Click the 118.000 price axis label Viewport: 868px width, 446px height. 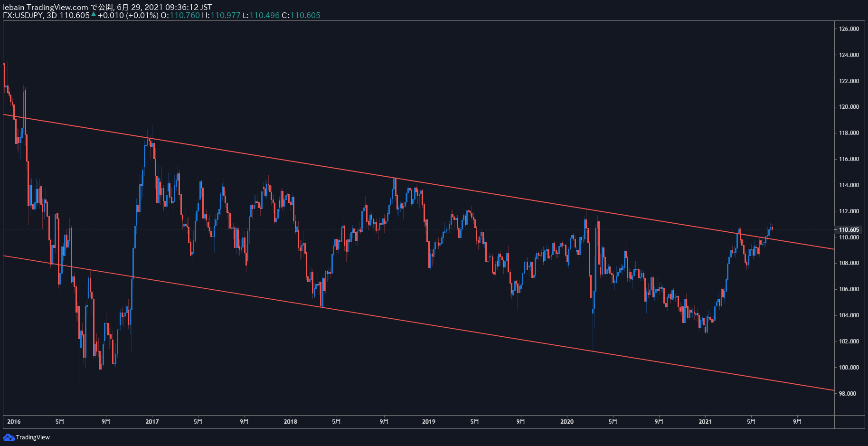849,133
